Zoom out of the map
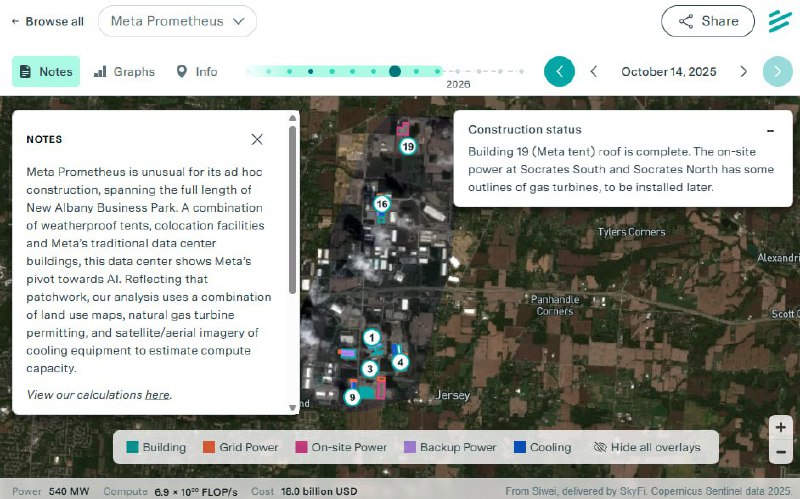This screenshot has width=800, height=499. [x=781, y=452]
